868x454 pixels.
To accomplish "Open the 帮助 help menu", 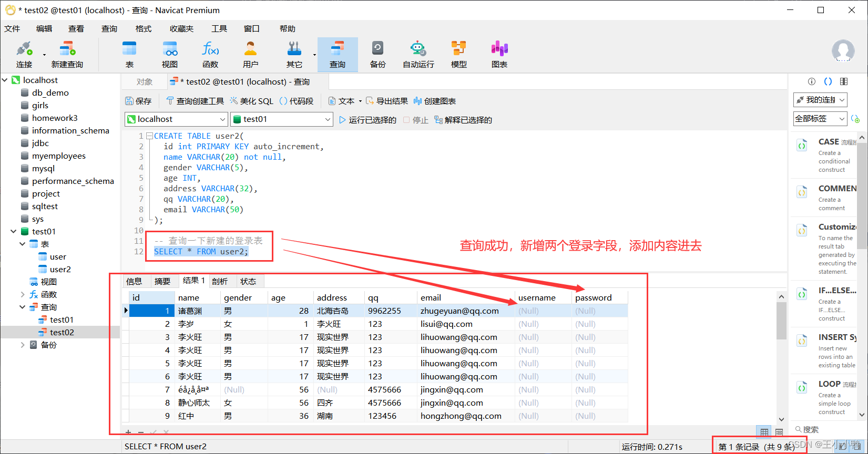I will pos(288,28).
